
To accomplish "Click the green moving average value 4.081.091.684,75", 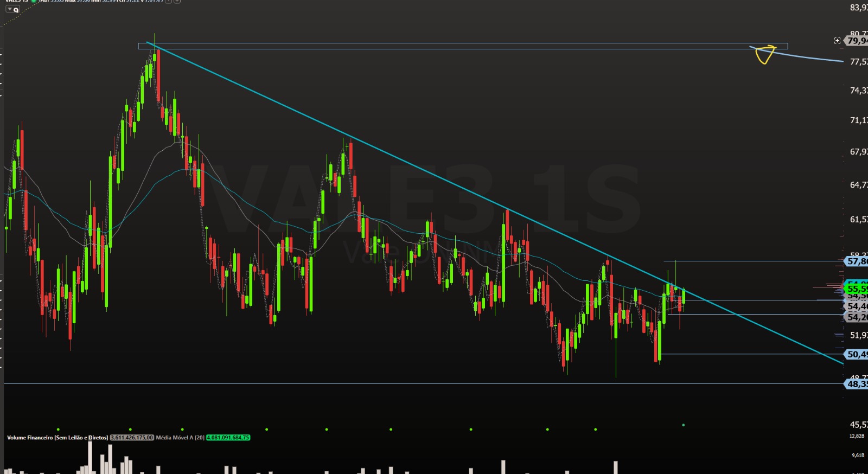I will coord(228,438).
